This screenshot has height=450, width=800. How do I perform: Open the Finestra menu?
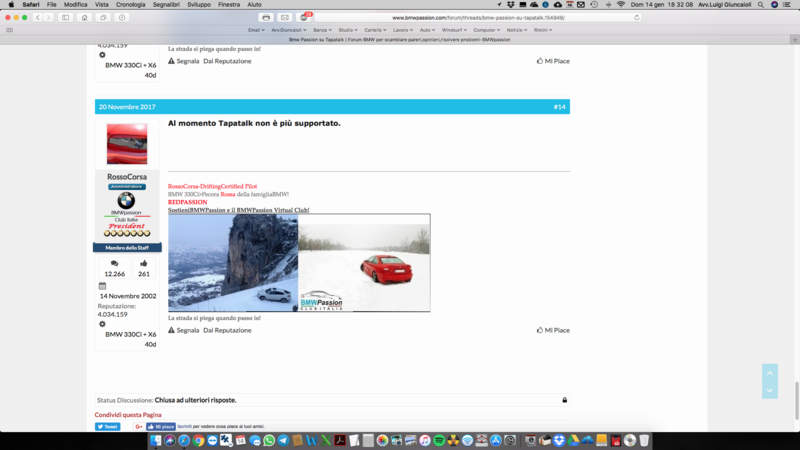pos(229,5)
